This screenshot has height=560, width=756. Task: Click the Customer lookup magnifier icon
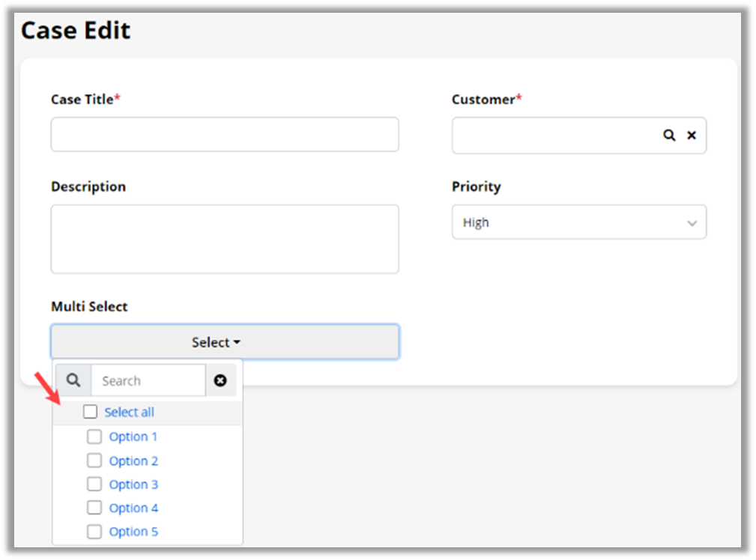(669, 136)
